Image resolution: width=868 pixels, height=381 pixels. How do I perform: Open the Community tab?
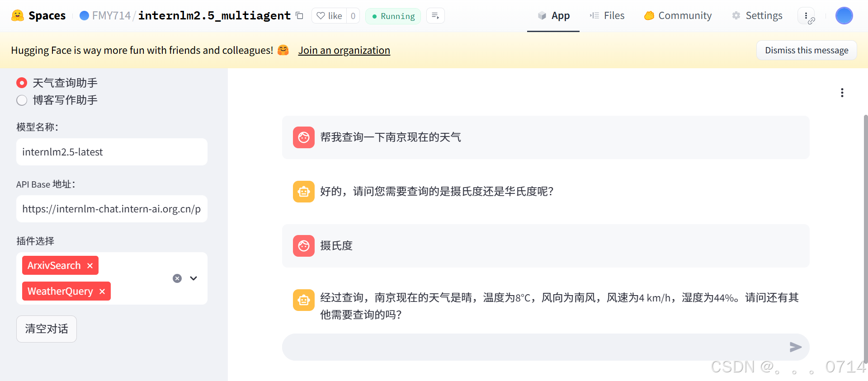pyautogui.click(x=678, y=16)
